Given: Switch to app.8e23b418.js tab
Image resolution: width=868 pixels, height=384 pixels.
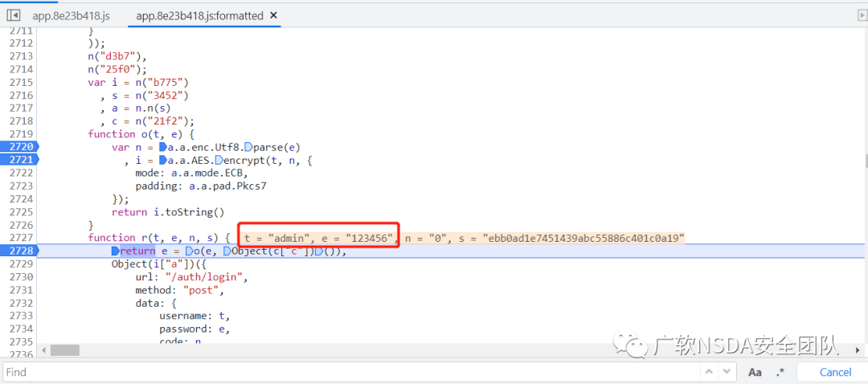Looking at the screenshot, I should [71, 16].
